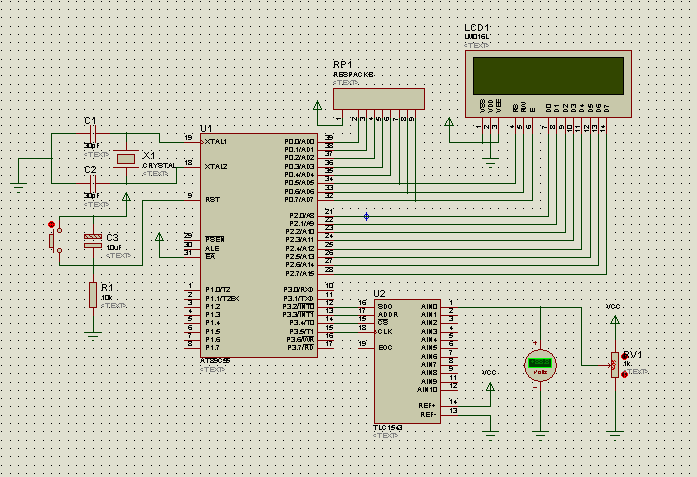Viewport: 697px width, 477px height.
Task: Click the DC voltmeter instrument
Action: (541, 364)
